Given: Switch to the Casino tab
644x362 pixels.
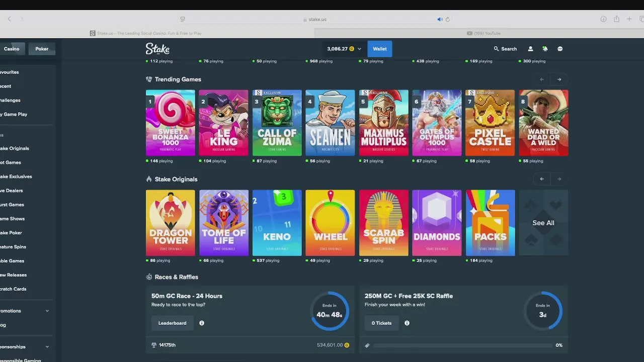Looking at the screenshot, I should (12, 49).
